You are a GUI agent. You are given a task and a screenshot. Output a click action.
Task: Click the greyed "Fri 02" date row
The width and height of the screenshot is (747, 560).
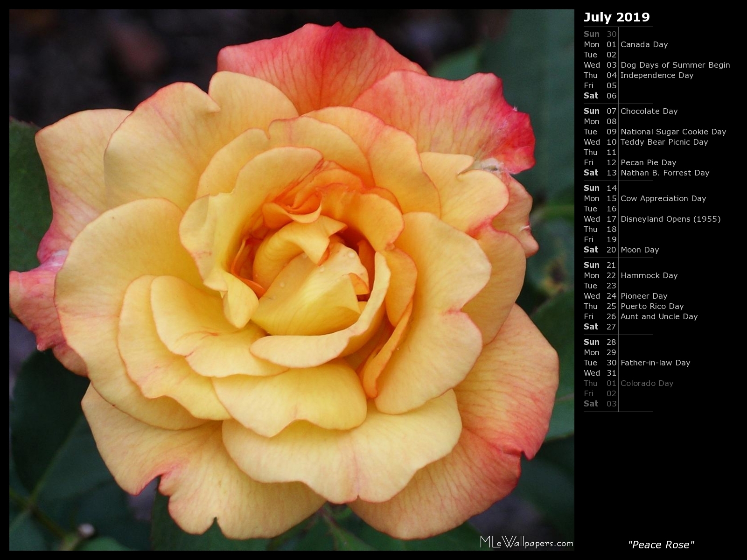[600, 393]
